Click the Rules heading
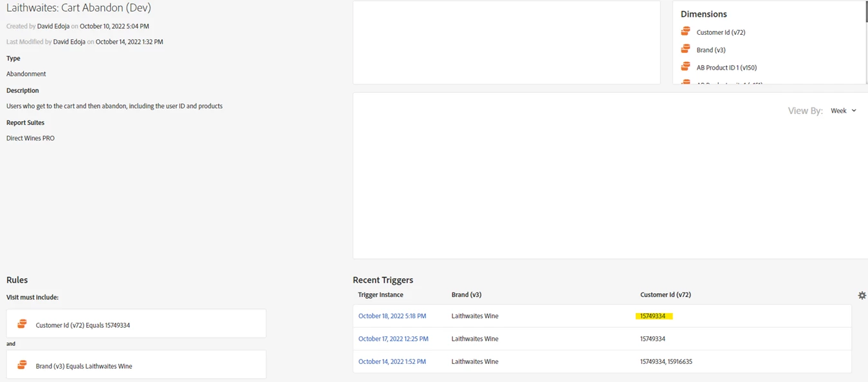Viewport: 868px width, 382px height. [x=17, y=280]
